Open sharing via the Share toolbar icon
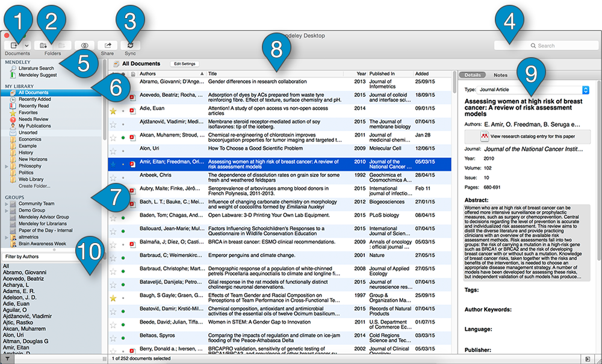 coord(107,45)
